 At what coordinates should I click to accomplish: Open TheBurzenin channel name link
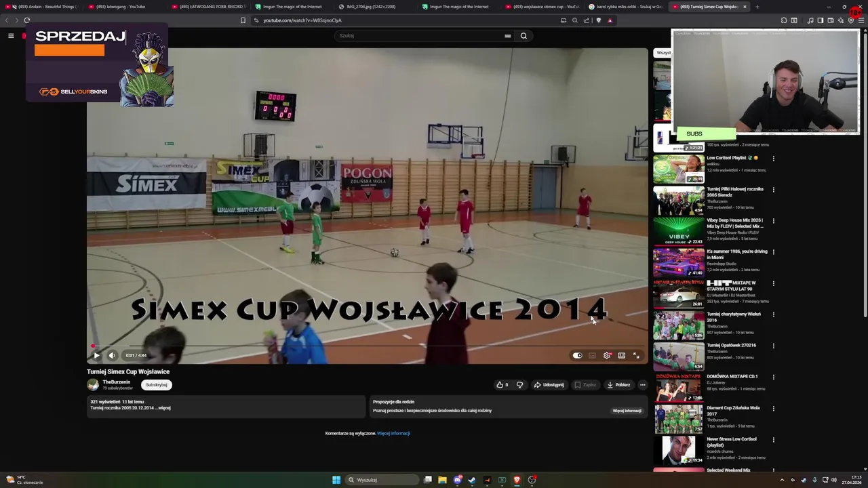117,382
